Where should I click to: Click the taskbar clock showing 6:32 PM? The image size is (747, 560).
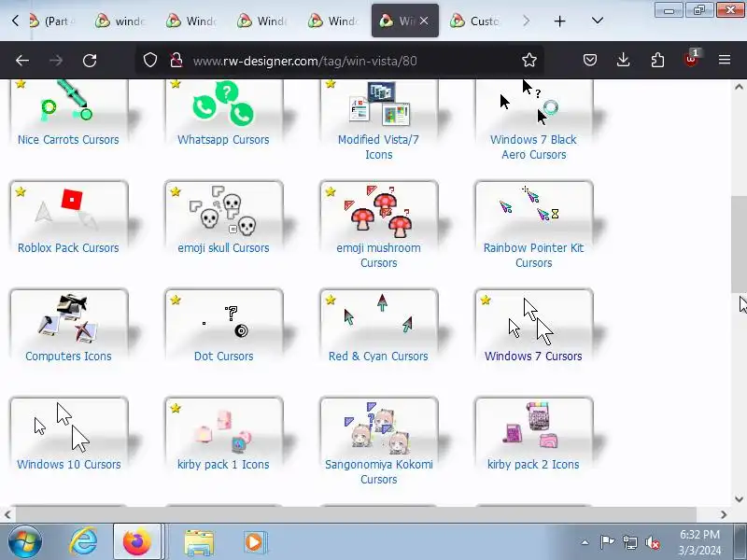(699, 542)
